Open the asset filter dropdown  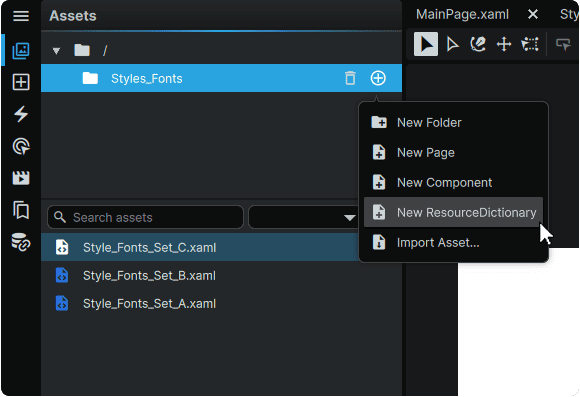tap(304, 217)
